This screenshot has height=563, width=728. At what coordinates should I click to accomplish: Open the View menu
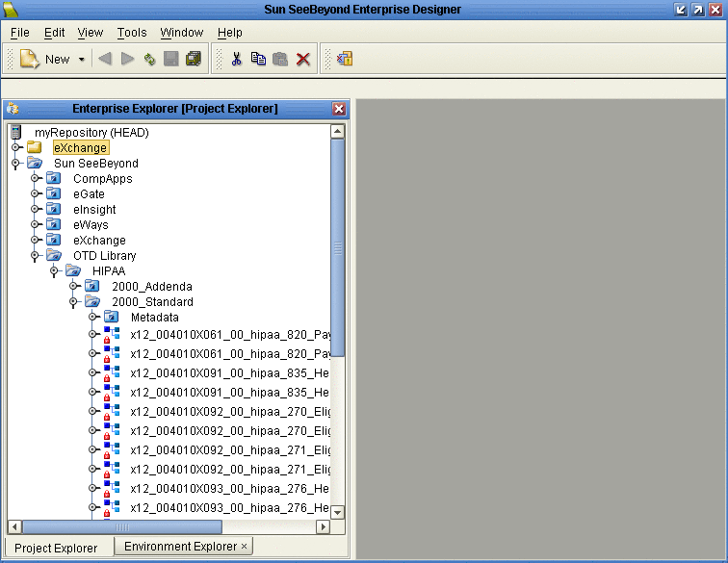[91, 33]
